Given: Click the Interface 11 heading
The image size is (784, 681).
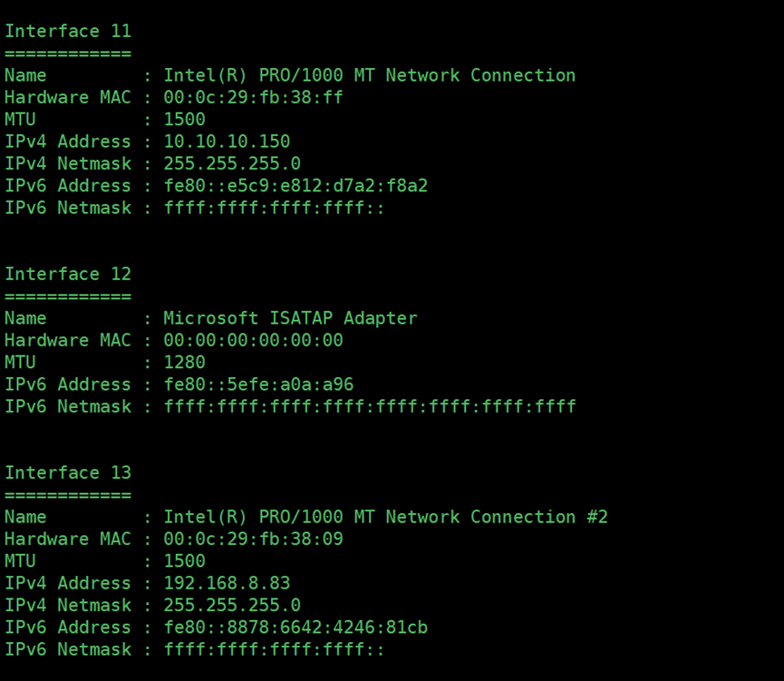Looking at the screenshot, I should point(68,31).
